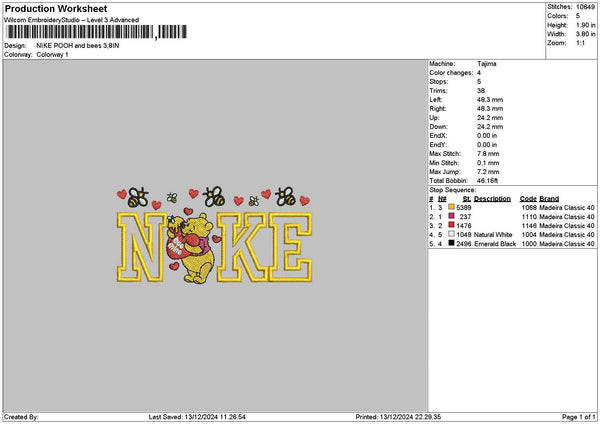Click the barcode at the top left

point(97,32)
